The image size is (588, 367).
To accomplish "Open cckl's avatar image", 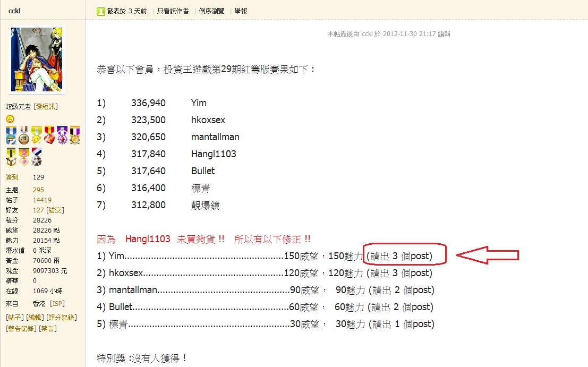I will click(x=37, y=59).
